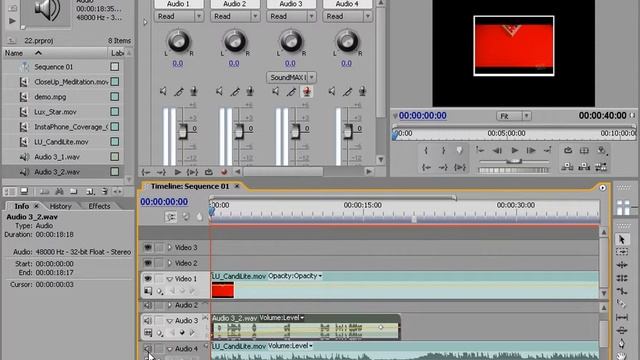
Task: Select the Selection arrow tool
Action: pos(622,240)
